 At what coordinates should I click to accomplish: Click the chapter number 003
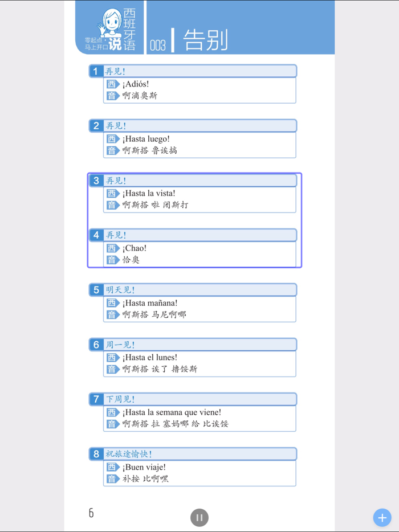(x=158, y=45)
